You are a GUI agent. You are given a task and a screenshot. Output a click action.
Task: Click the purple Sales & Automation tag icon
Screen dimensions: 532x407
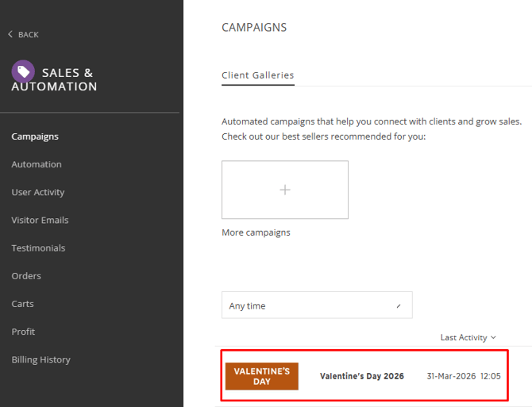click(x=23, y=71)
